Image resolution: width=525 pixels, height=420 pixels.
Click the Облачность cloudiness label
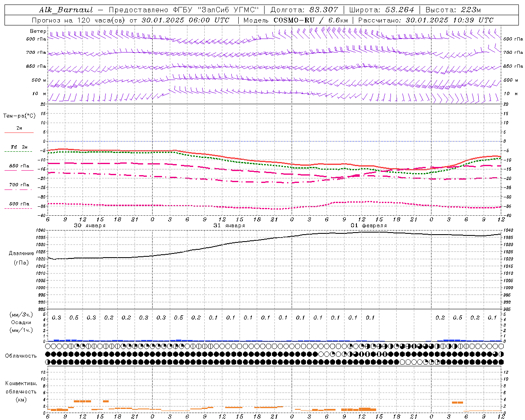click(x=21, y=356)
